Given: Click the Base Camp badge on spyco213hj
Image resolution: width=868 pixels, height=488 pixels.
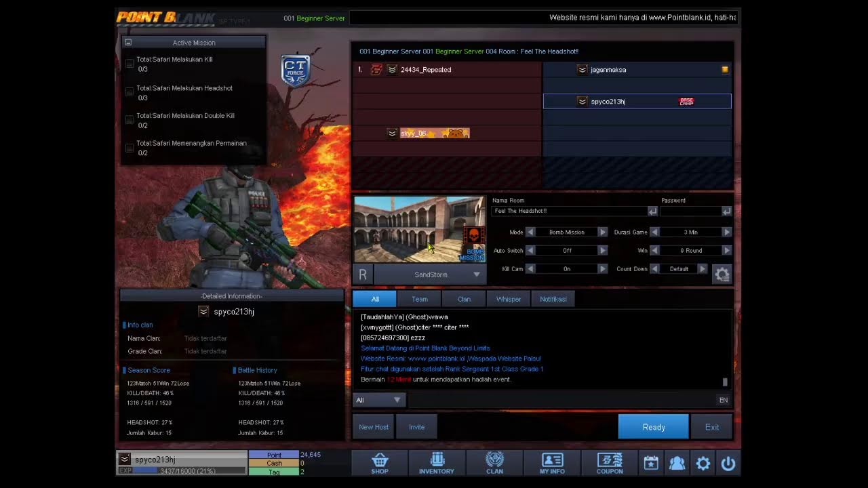Looking at the screenshot, I should (x=686, y=102).
